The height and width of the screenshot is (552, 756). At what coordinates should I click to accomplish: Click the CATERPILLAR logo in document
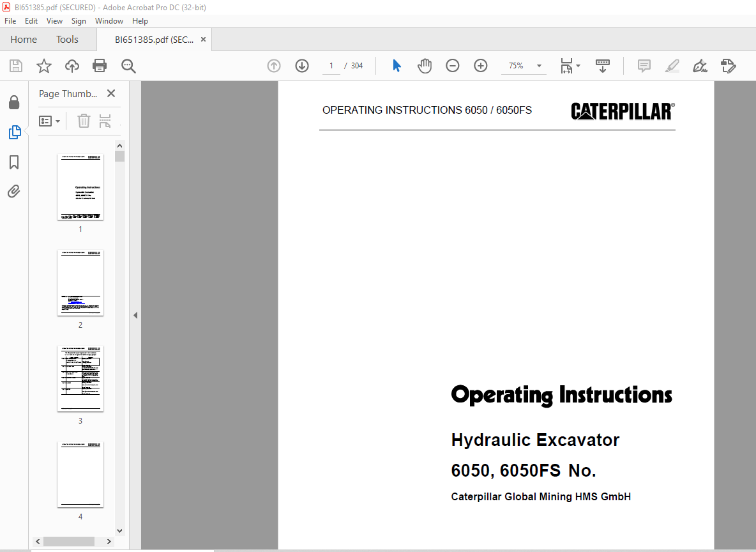[x=623, y=111]
